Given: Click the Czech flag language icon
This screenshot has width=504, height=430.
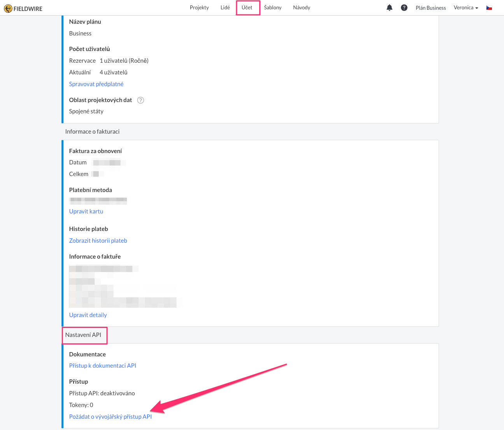Looking at the screenshot, I should pyautogui.click(x=489, y=8).
